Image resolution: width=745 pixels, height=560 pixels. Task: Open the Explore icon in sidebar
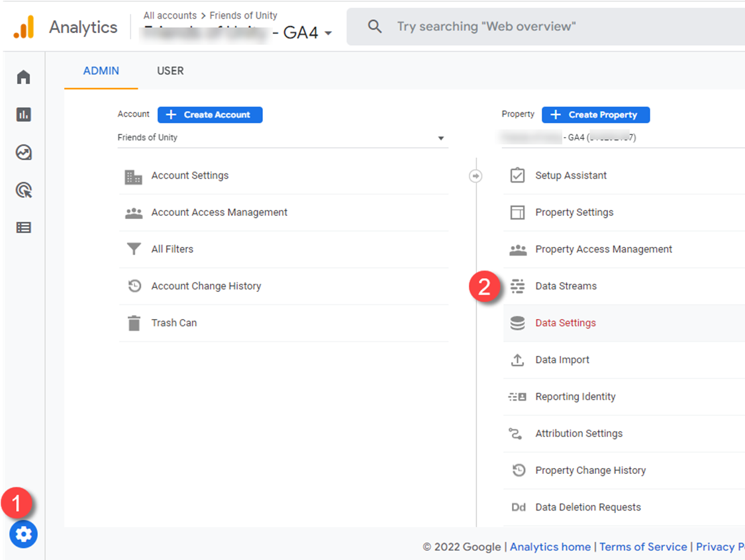(23, 152)
